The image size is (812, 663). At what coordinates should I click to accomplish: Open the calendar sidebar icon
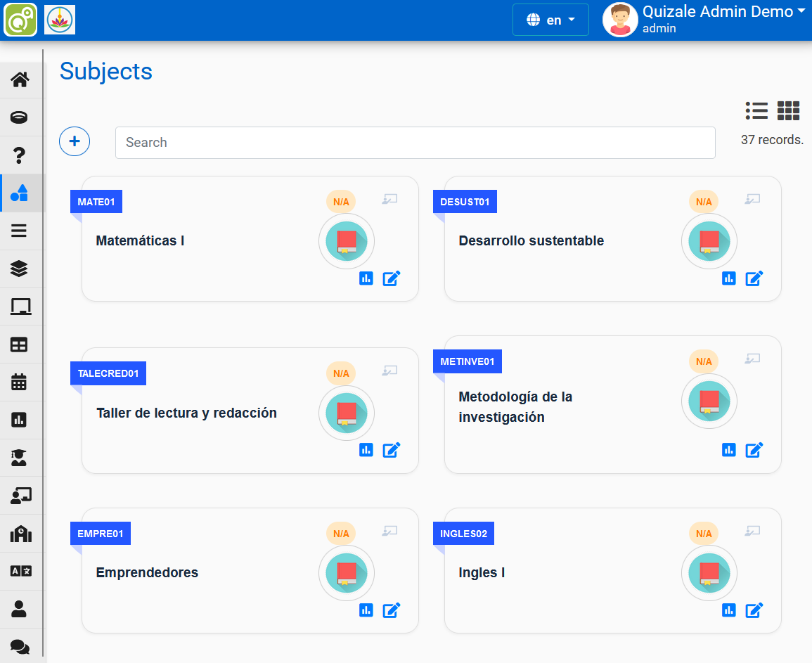(20, 382)
